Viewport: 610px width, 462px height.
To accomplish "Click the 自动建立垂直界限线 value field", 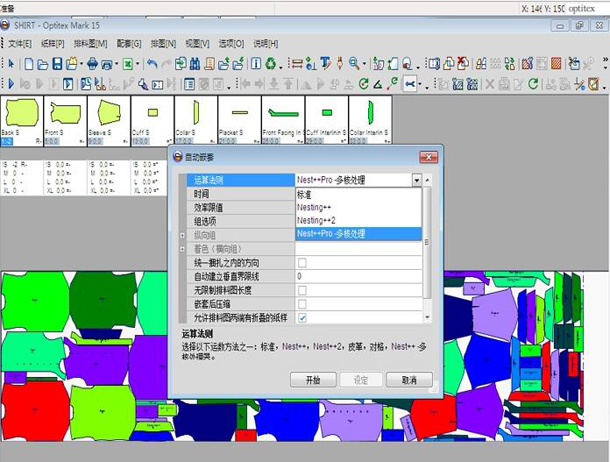I will pos(358,276).
